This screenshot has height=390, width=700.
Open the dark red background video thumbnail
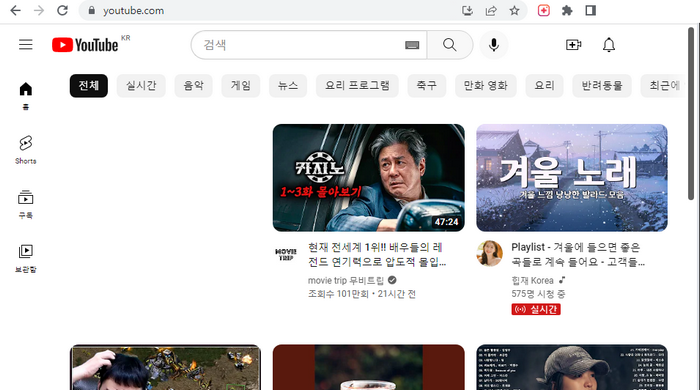point(369,367)
